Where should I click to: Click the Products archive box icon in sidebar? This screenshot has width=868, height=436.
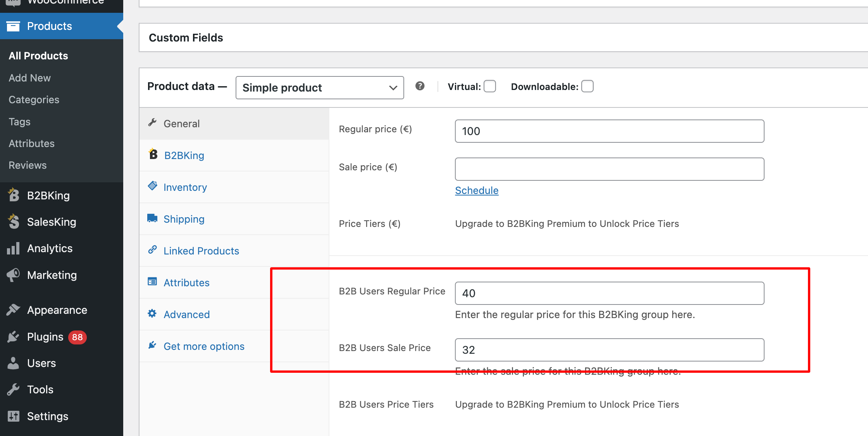[13, 26]
